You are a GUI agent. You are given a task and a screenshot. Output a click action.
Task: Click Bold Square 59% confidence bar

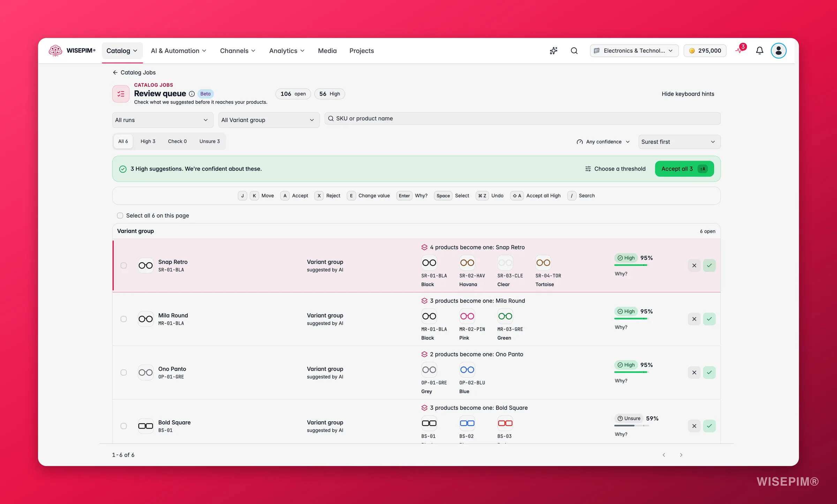tap(632, 426)
